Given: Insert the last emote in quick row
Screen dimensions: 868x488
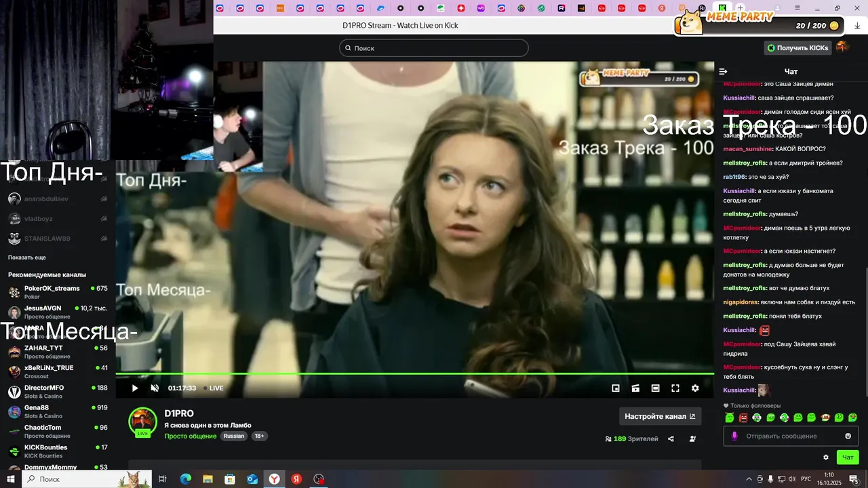Looking at the screenshot, I should click(x=852, y=418).
